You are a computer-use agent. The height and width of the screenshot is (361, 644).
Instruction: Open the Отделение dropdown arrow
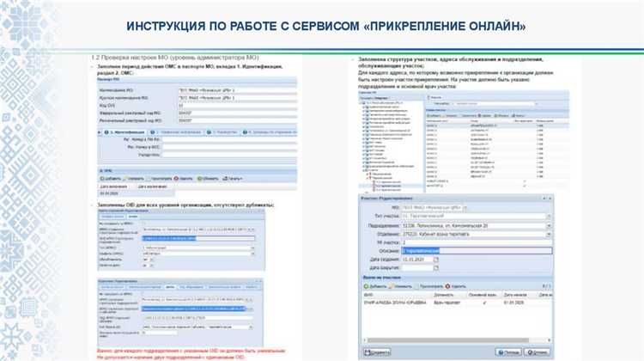tap(549, 235)
